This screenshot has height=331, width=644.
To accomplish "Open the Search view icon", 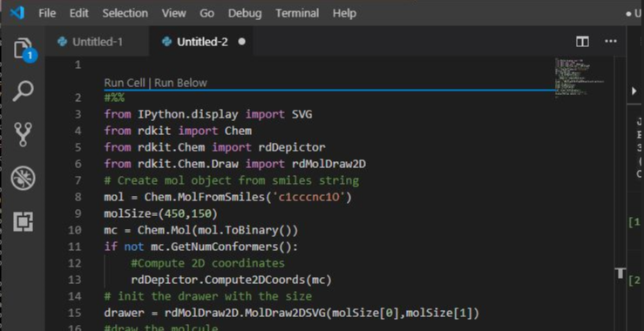I will pyautogui.click(x=23, y=91).
